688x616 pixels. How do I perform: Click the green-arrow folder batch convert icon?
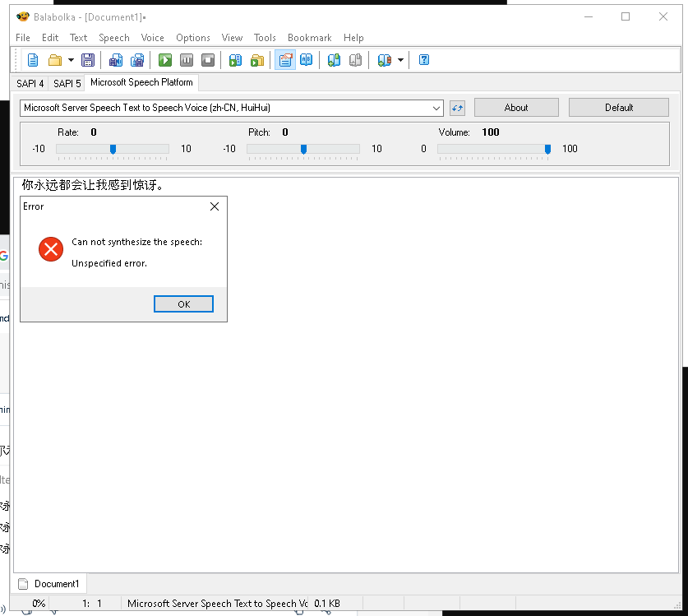(x=257, y=60)
